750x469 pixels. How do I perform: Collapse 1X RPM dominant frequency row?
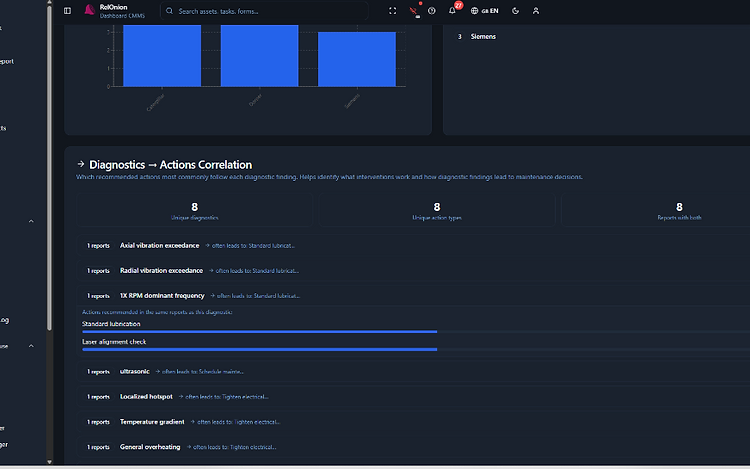click(x=413, y=295)
